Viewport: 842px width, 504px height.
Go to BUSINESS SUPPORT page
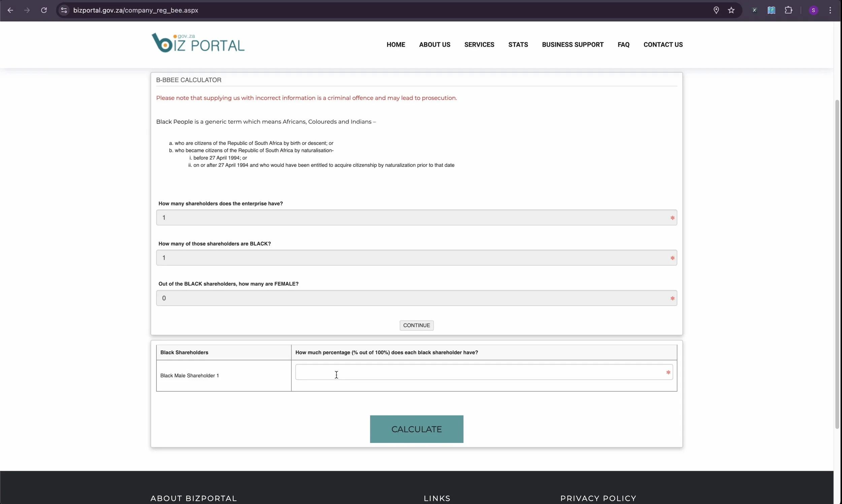tap(572, 44)
